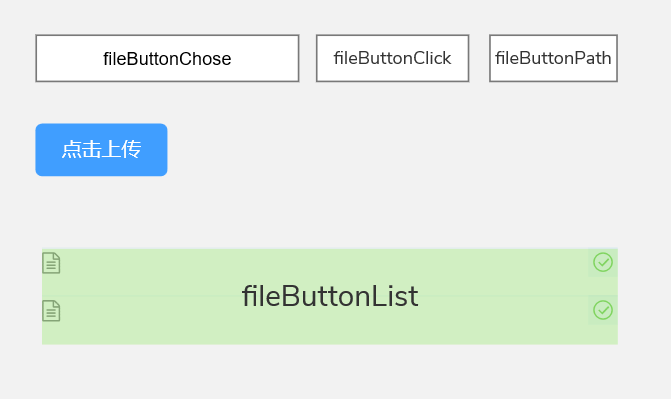Screen dimensions: 671x399
Task: Click the 上传 characters on the blue button
Action: coord(122,149)
